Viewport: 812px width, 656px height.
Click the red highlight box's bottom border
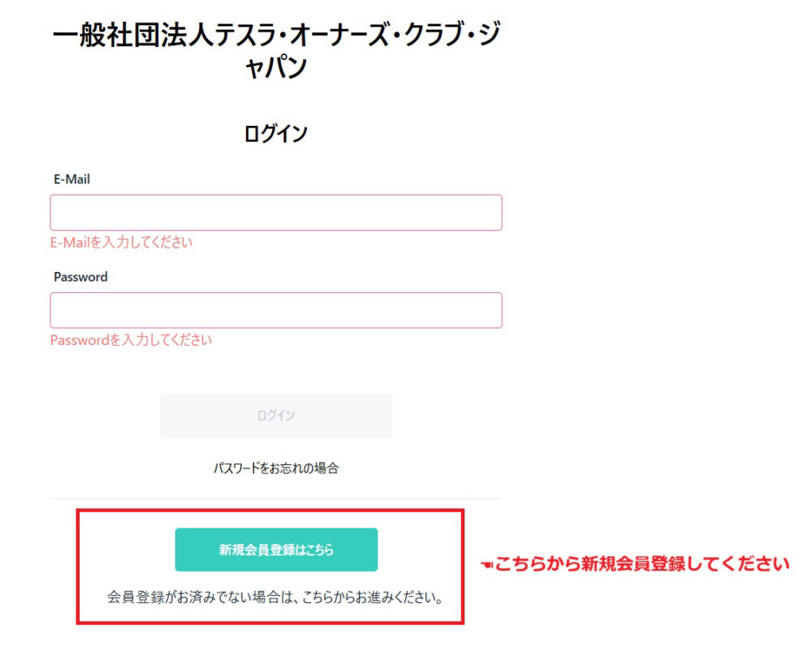pyautogui.click(x=270, y=623)
